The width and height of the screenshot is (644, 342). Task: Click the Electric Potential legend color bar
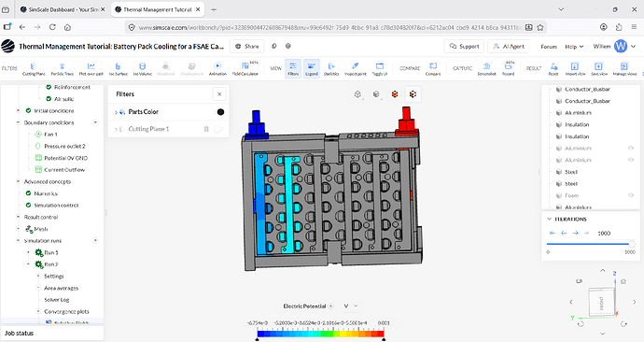click(x=320, y=334)
